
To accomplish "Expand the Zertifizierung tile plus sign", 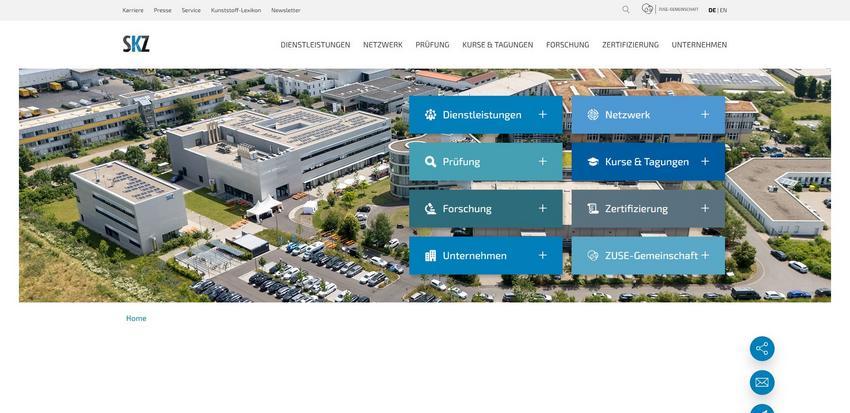I will pos(705,208).
